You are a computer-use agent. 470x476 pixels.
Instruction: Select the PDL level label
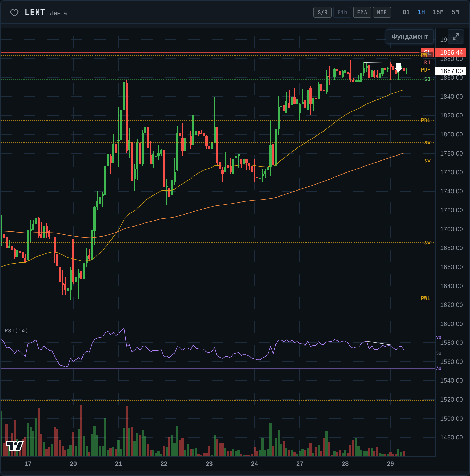point(426,120)
